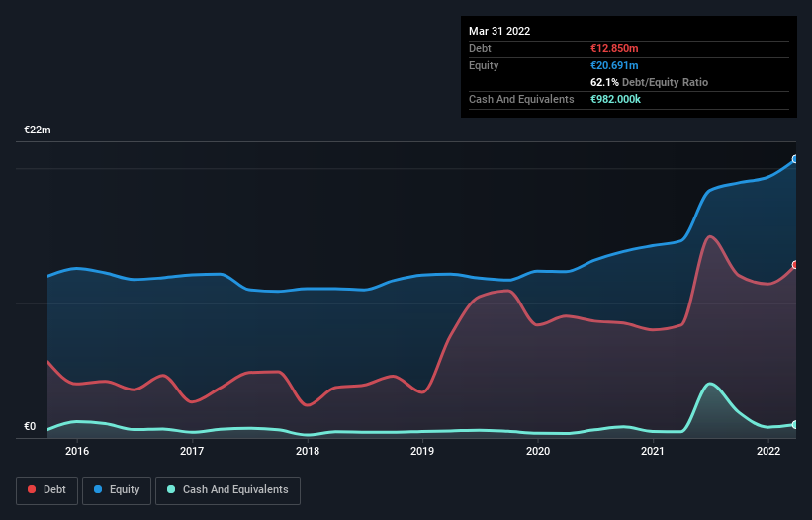Click Cash And Equivalents label in tooltip
812x520 pixels.
[x=521, y=99]
